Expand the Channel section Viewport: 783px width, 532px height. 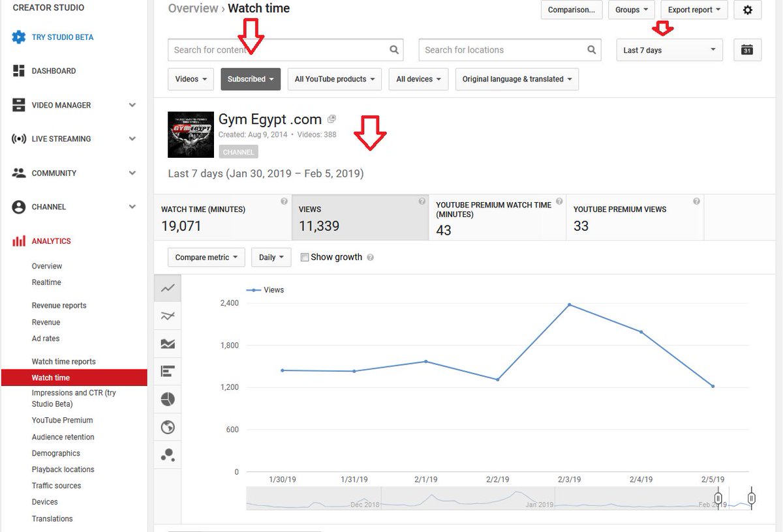click(x=132, y=207)
